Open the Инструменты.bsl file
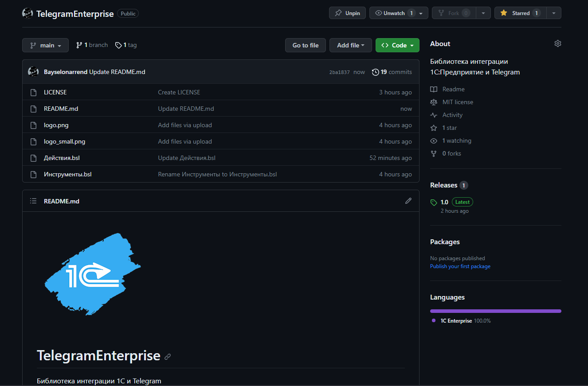Screen dimensions: 588x386 (x=67, y=174)
